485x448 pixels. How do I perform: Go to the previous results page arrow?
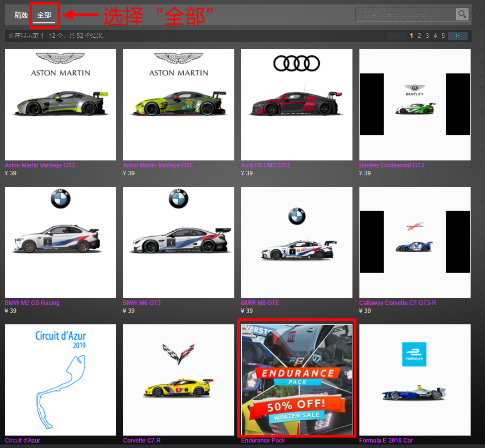point(397,36)
